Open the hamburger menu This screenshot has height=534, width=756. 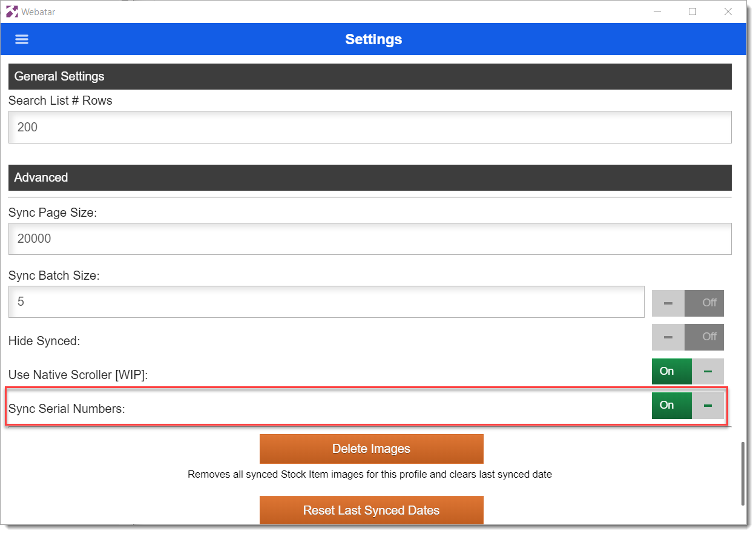pos(22,39)
